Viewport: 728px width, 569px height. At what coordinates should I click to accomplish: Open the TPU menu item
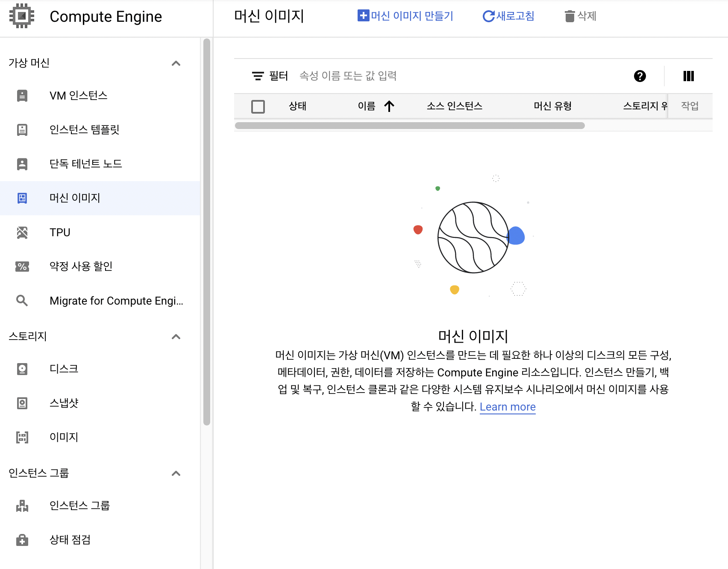coord(100,232)
